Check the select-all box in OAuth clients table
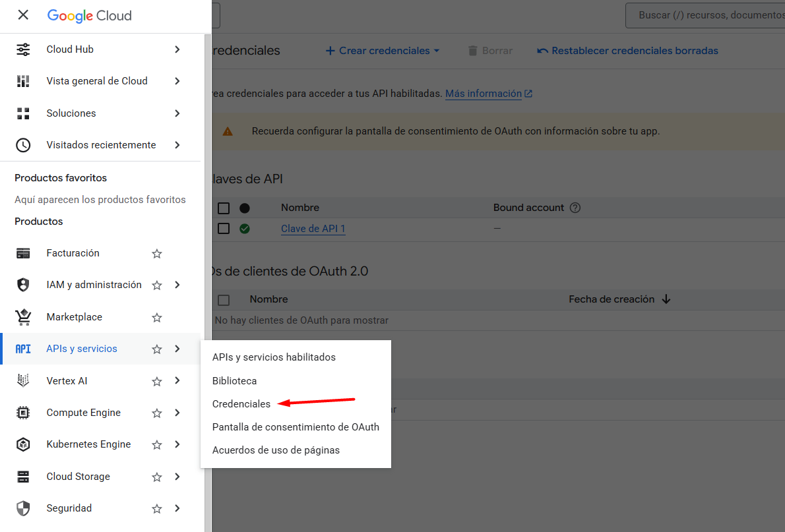Image resolution: width=785 pixels, height=532 pixels. point(224,301)
